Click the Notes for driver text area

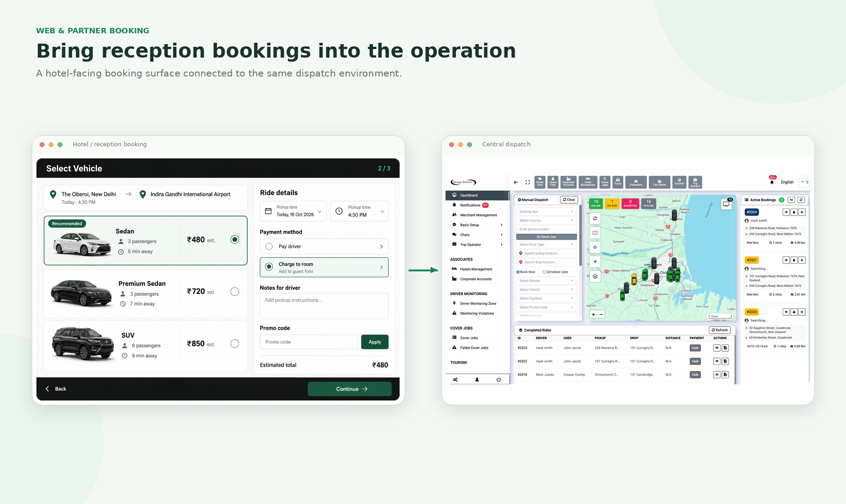324,306
